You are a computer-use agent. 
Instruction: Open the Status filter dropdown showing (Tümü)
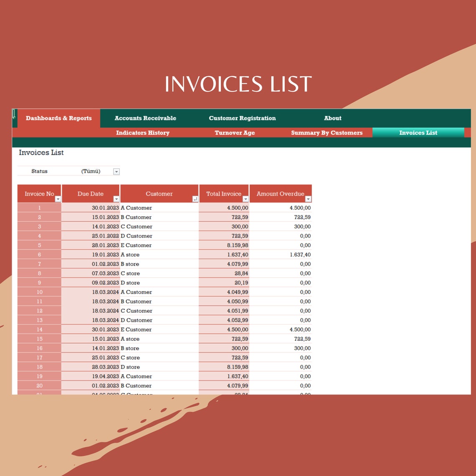tap(116, 171)
